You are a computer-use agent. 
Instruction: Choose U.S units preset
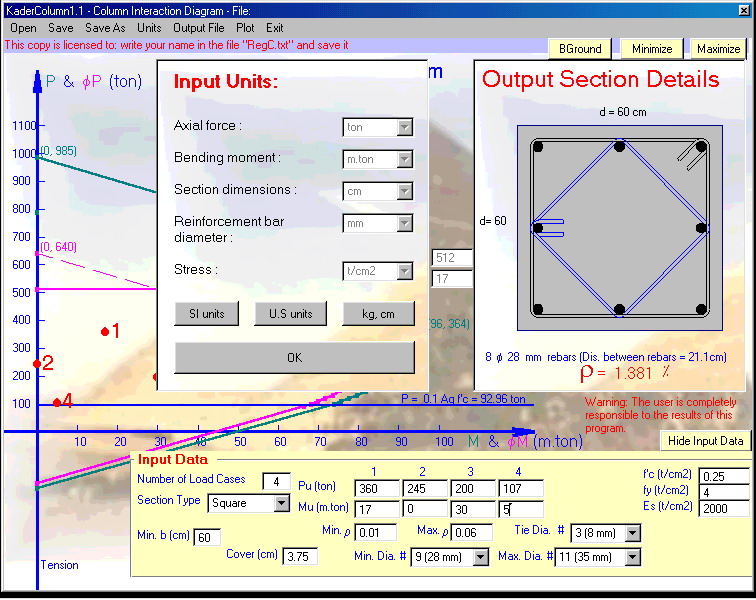290,314
